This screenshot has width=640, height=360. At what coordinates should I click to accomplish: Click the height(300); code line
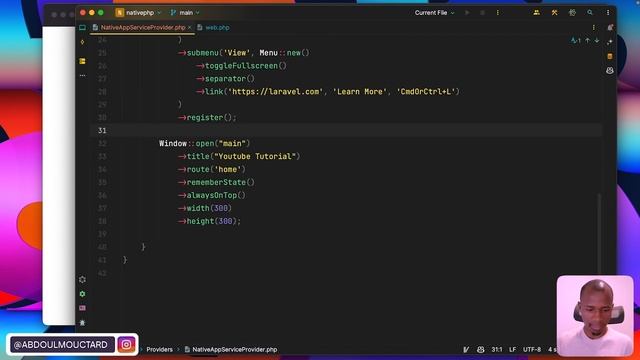pyautogui.click(x=209, y=221)
